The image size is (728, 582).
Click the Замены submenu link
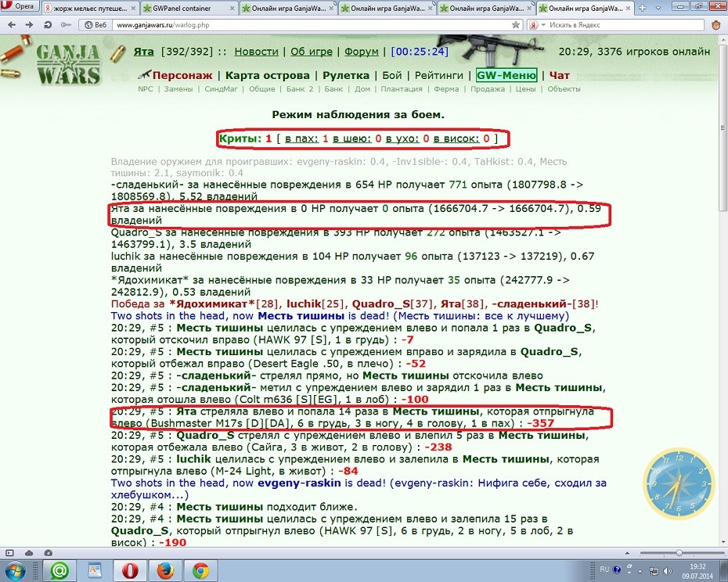click(x=178, y=89)
